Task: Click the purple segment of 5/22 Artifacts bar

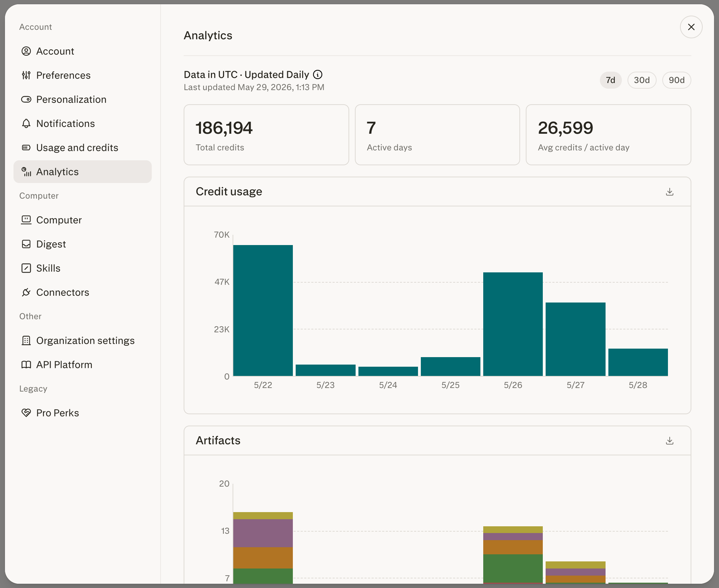Action: (263, 533)
